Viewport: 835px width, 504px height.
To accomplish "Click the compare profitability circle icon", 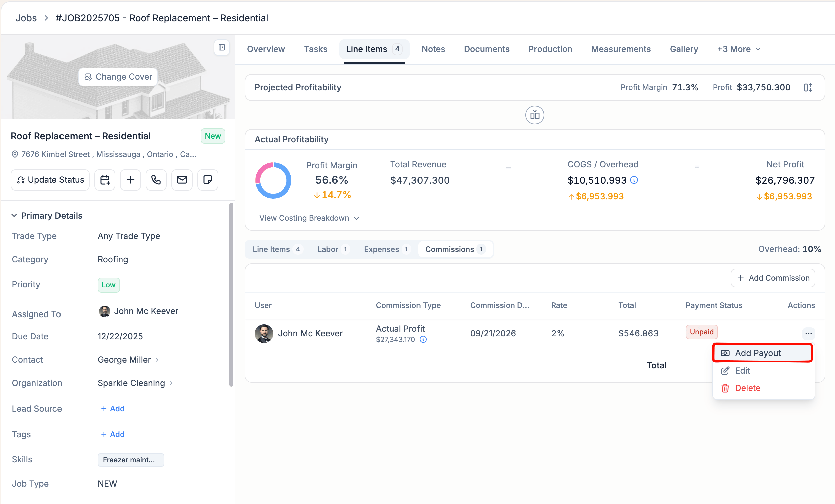I will 535,115.
